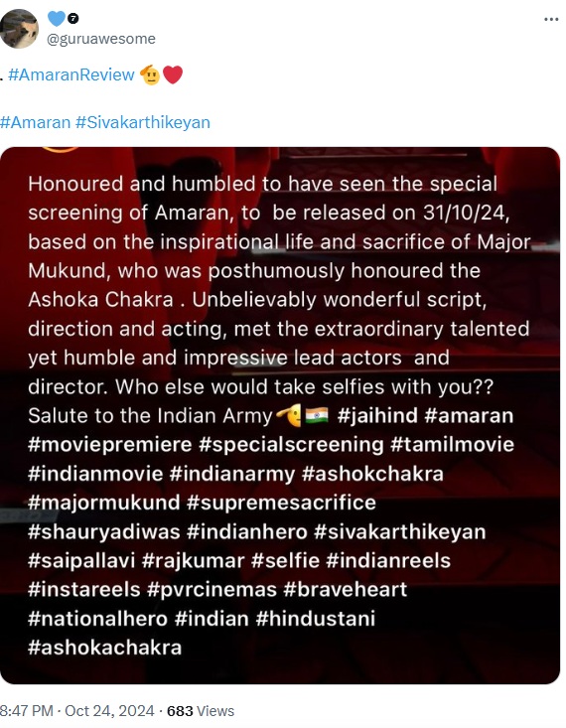Click the #jaihind text in the image
This screenshot has width=566, height=728.
pos(377,415)
